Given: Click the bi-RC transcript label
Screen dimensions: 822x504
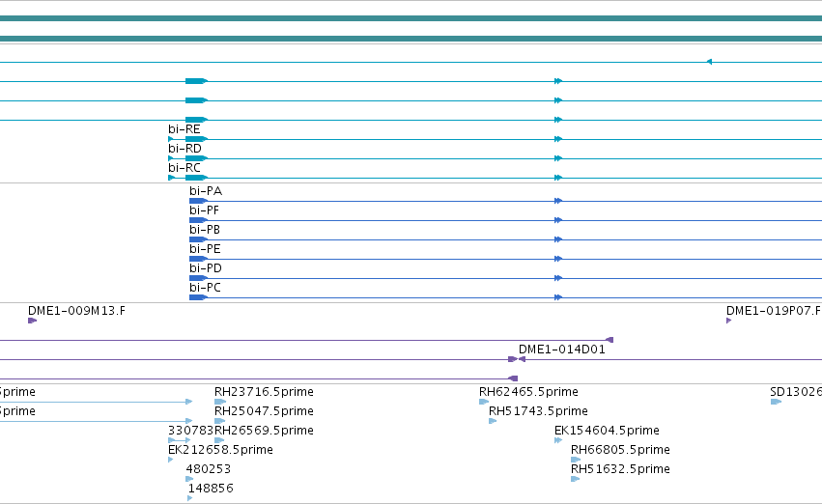Looking at the screenshot, I should tap(184, 168).
